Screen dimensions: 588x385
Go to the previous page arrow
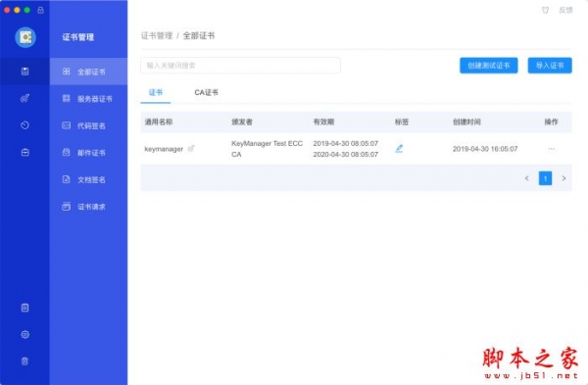[527, 178]
